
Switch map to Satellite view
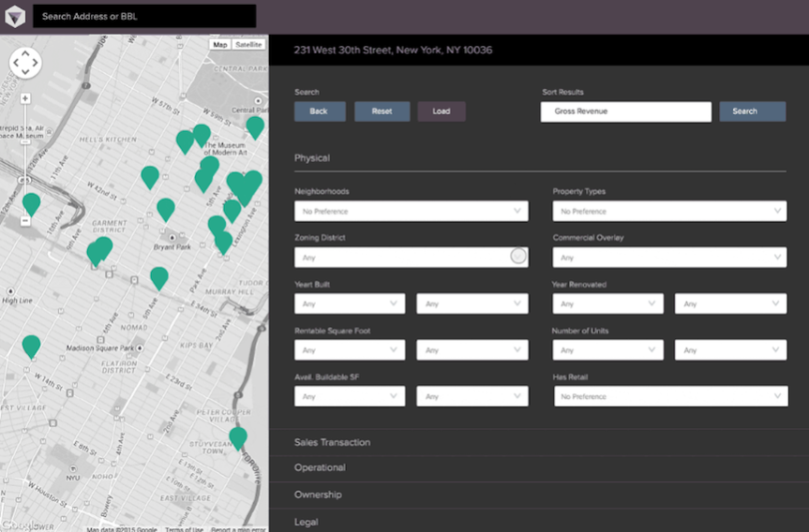[x=249, y=45]
